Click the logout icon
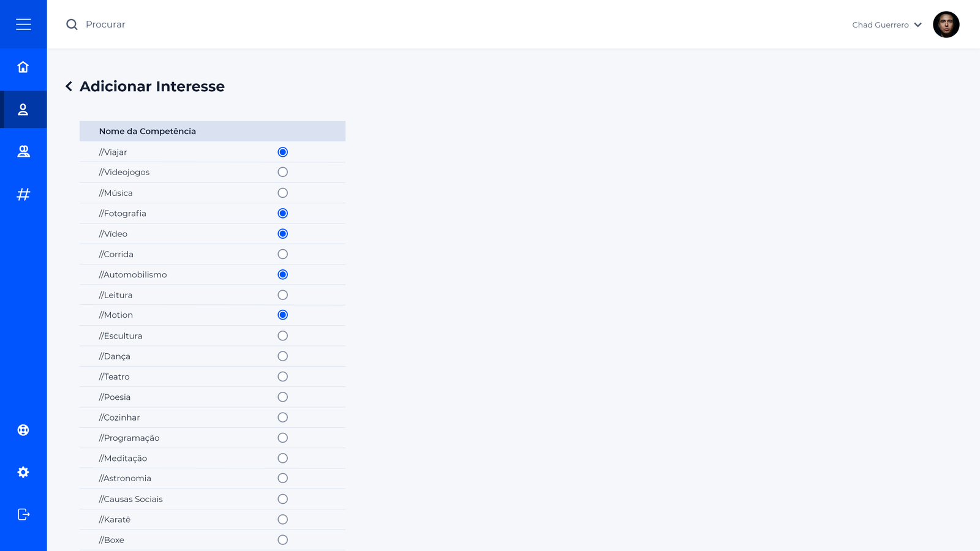This screenshot has height=551, width=980. click(23, 514)
